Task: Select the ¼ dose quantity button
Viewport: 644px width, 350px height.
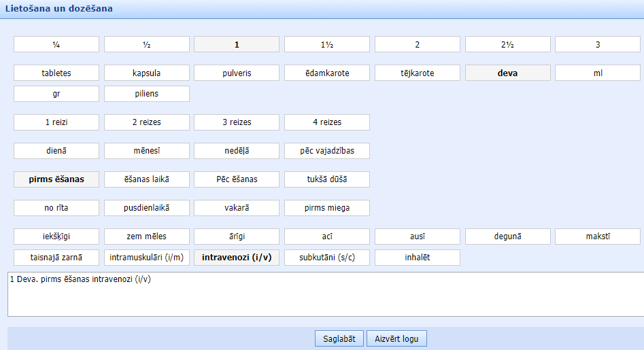Action: point(56,44)
